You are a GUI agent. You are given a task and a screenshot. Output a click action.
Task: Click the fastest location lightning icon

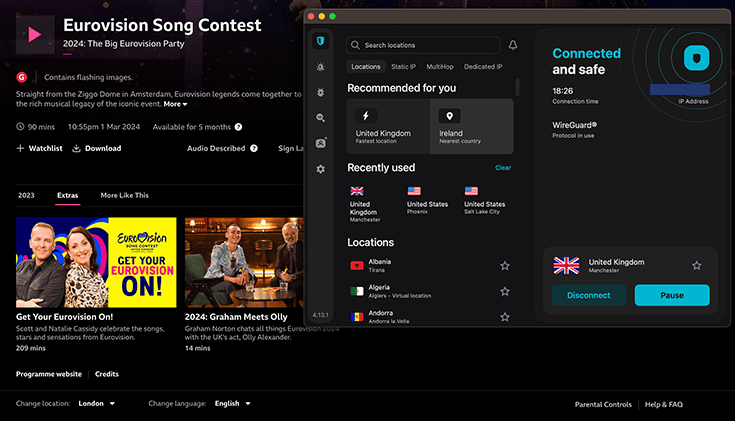(x=366, y=115)
